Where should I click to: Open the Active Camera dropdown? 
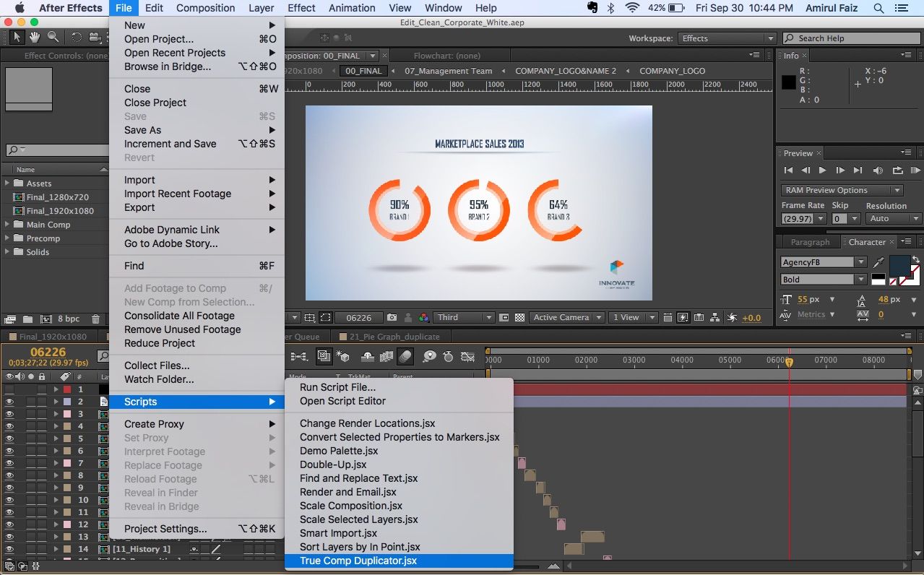[568, 317]
